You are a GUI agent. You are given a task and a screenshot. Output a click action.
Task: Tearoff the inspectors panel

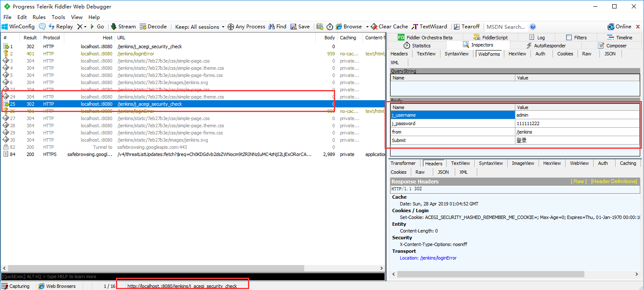point(467,27)
